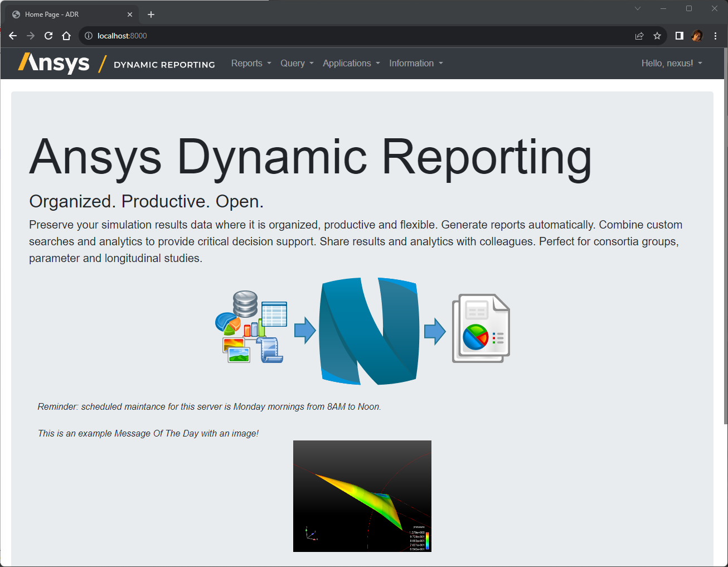
Task: View site information for localhost
Action: click(88, 36)
